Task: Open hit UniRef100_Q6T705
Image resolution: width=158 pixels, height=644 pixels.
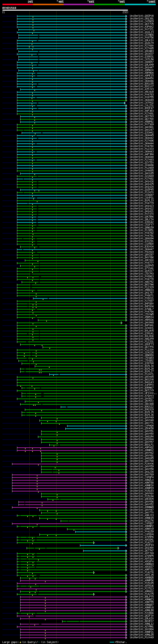Action: pos(142,24)
